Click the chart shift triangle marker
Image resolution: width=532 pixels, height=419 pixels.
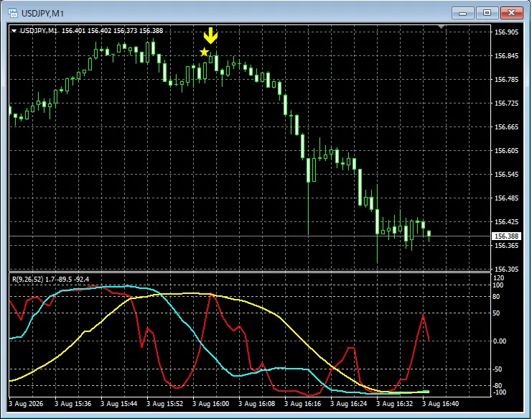pos(441,27)
